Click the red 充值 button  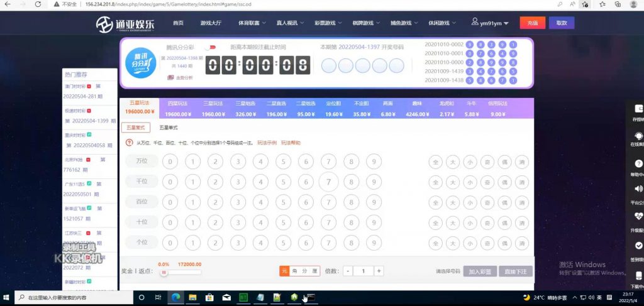pyautogui.click(x=532, y=23)
